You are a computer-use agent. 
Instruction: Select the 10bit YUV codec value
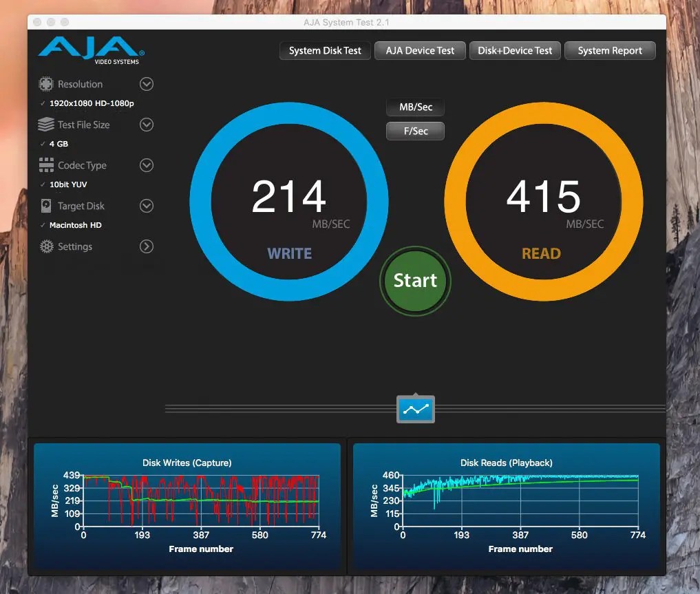[x=68, y=184]
